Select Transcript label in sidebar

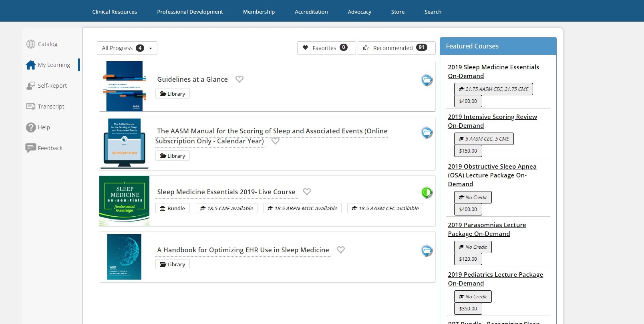(x=51, y=107)
